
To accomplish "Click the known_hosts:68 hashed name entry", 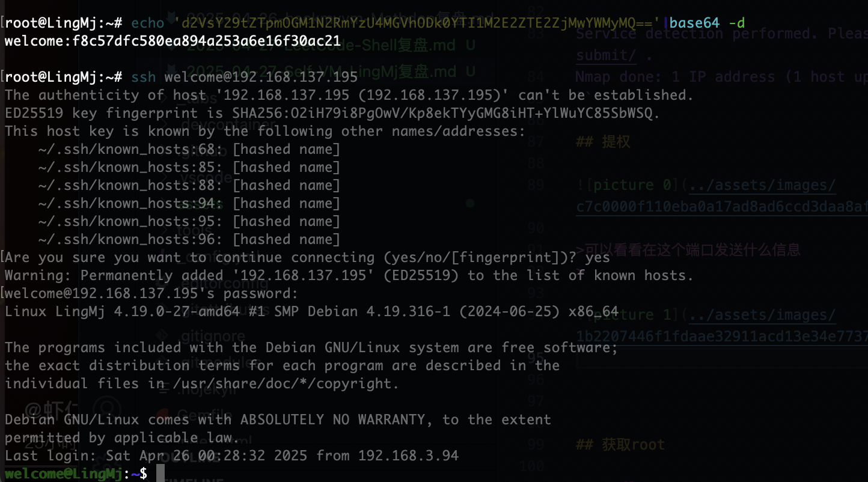I will coord(189,150).
